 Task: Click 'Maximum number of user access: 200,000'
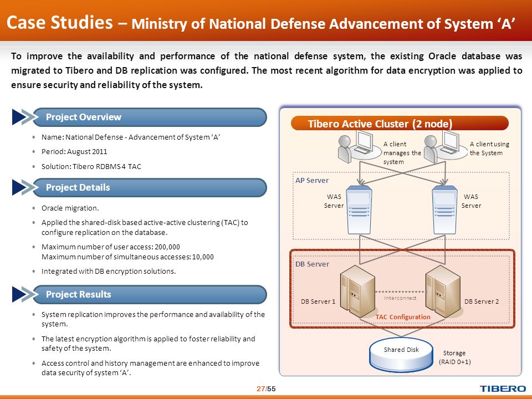(x=111, y=247)
